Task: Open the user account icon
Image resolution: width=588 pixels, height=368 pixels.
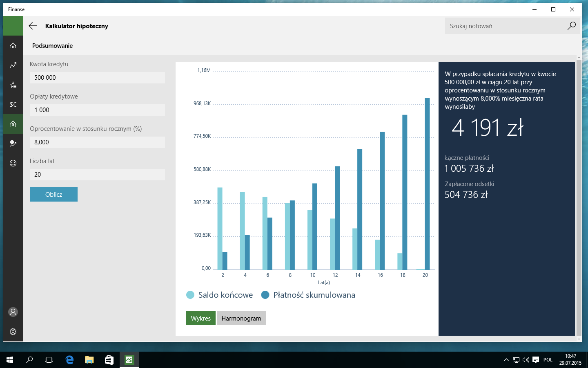Action: point(13,312)
